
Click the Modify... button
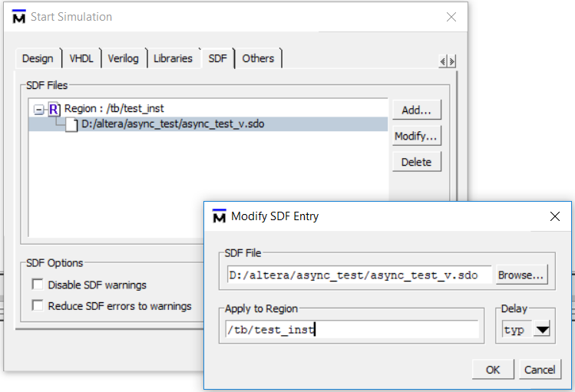[417, 136]
